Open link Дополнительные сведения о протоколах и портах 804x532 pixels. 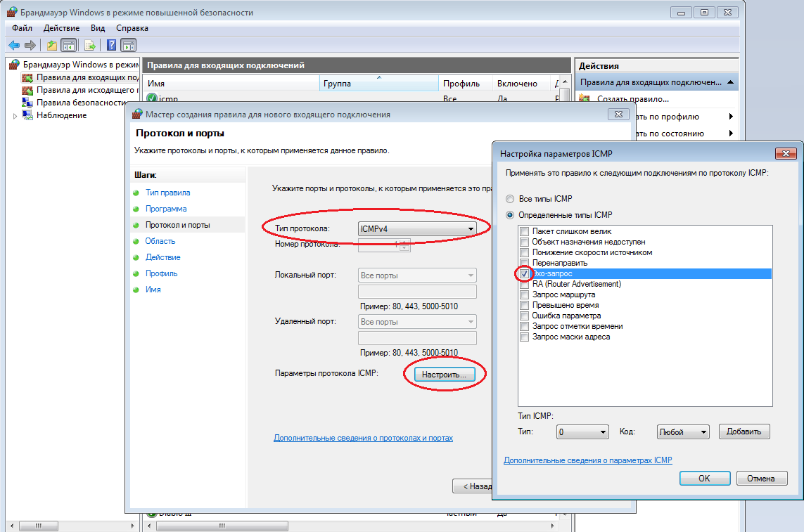pyautogui.click(x=364, y=439)
